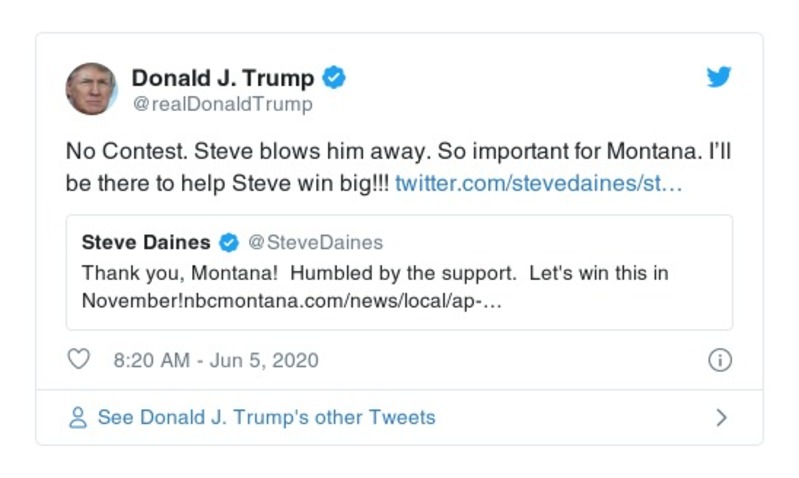Click the 8:20 AM - Jun 5, 2020 timestamp
Screen dimensions: 799x478
217,361
